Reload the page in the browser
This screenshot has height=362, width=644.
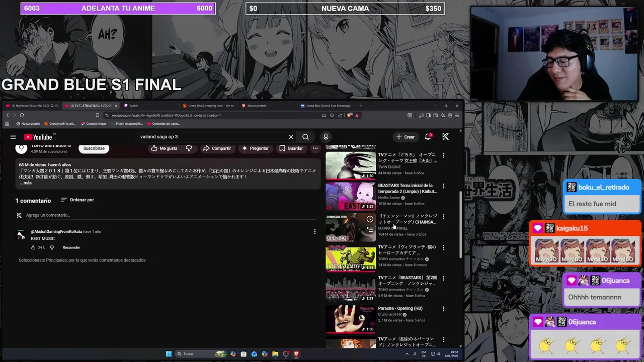tap(22, 115)
